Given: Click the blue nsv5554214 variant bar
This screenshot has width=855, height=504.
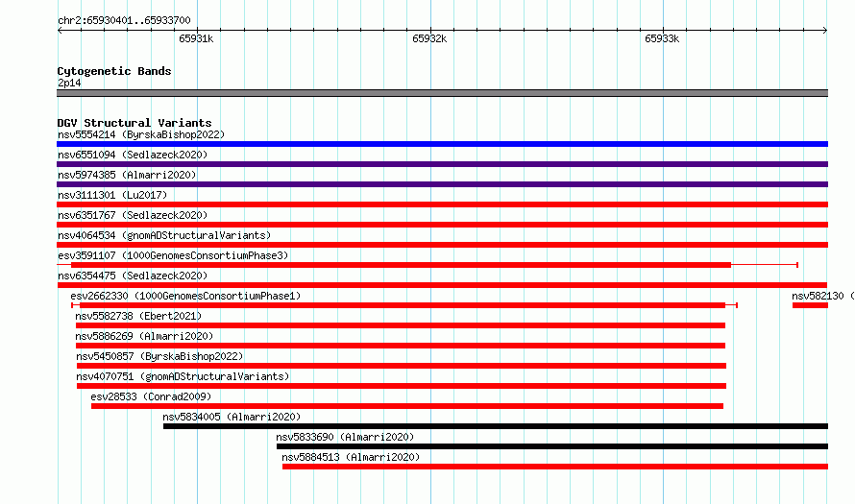Looking at the screenshot, I should [442, 144].
